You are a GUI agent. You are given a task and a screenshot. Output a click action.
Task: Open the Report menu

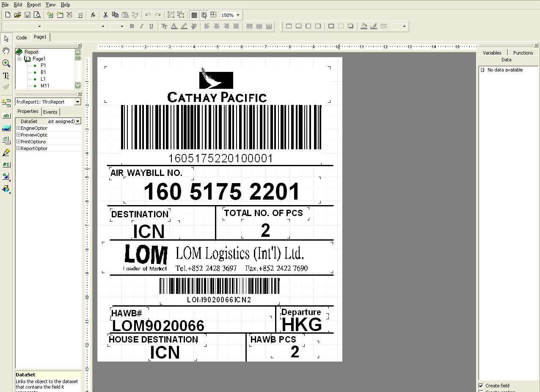pos(34,5)
